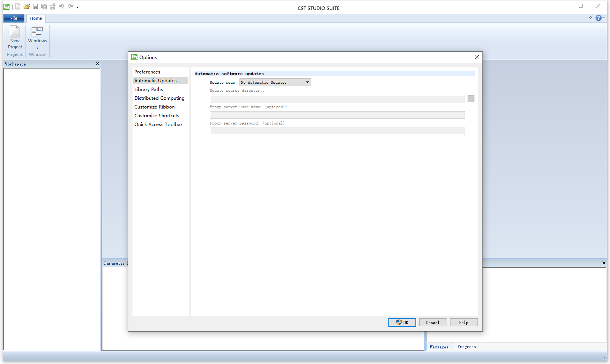610x364 pixels.
Task: Click the Help button in Options dialog
Action: pos(464,322)
